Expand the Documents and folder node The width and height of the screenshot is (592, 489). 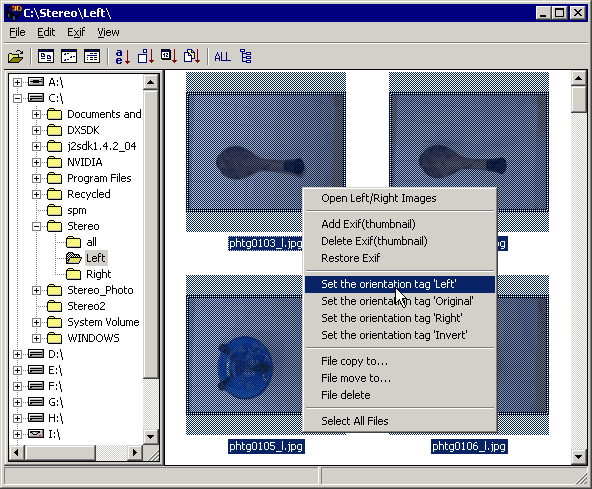[36, 114]
